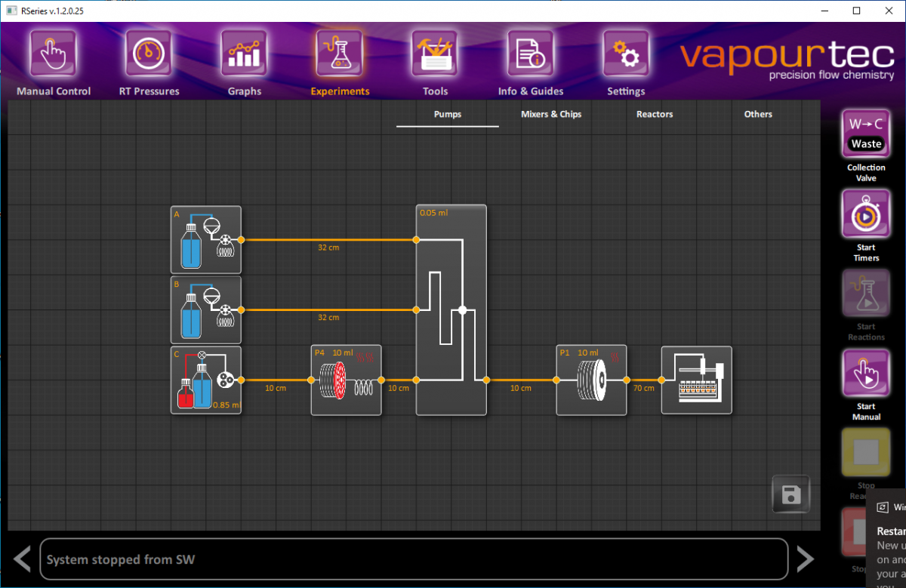Open the RT Pressures panel

[148, 60]
